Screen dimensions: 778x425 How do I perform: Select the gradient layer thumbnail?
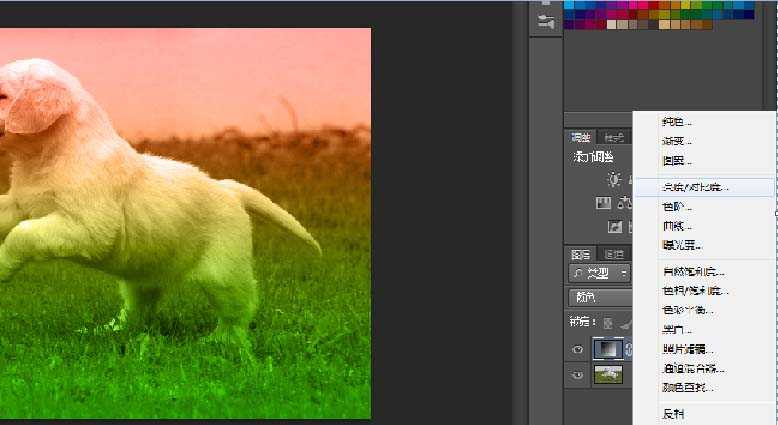(x=608, y=349)
